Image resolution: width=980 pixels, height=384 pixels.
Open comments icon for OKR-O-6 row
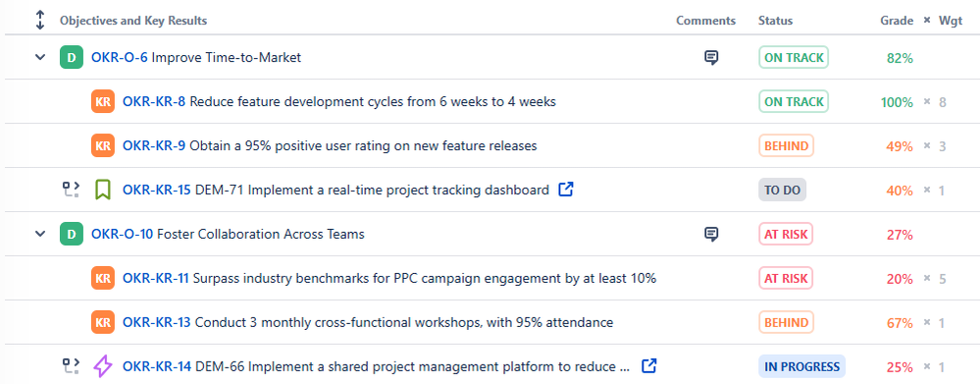(x=710, y=58)
